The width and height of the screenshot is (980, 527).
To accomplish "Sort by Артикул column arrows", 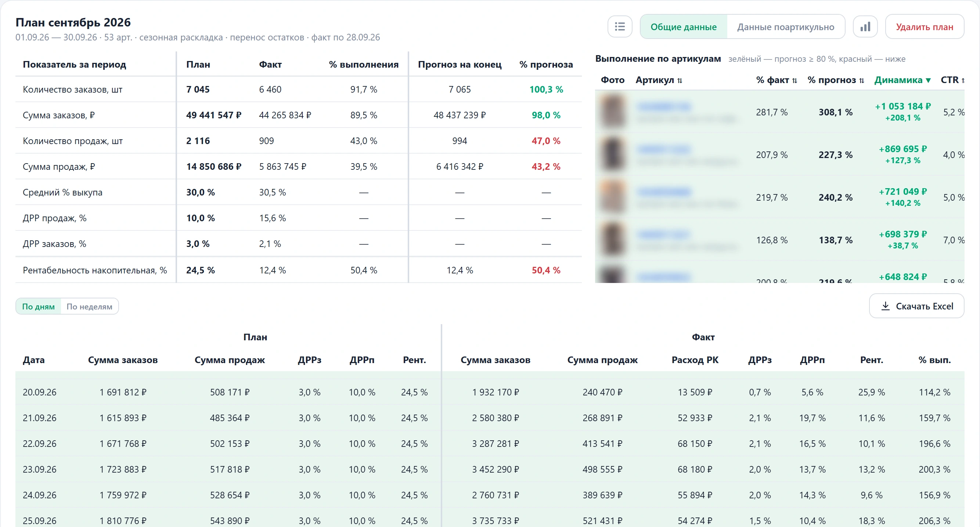I will 680,80.
